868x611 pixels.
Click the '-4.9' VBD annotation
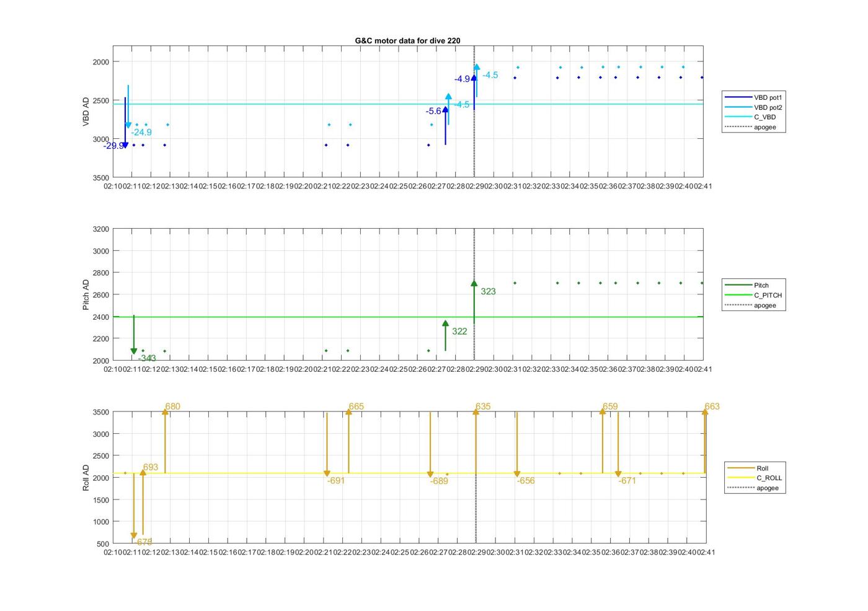tap(462, 79)
